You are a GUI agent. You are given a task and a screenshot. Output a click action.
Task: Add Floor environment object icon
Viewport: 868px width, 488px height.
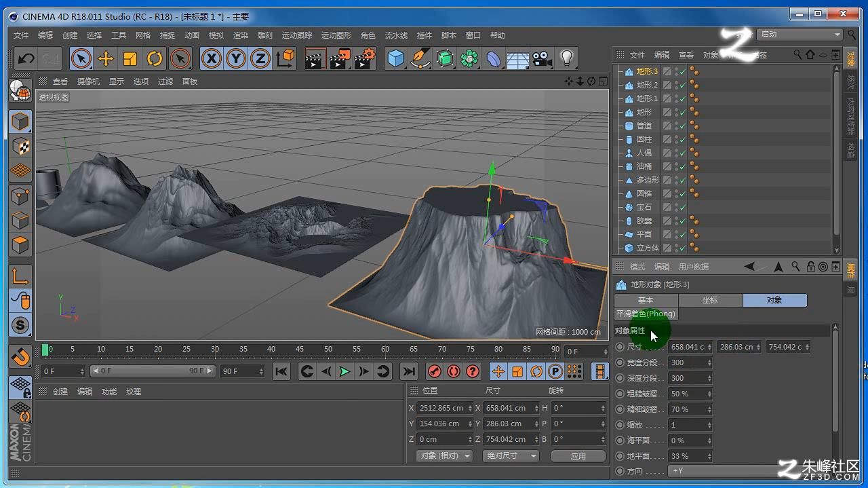coord(517,59)
